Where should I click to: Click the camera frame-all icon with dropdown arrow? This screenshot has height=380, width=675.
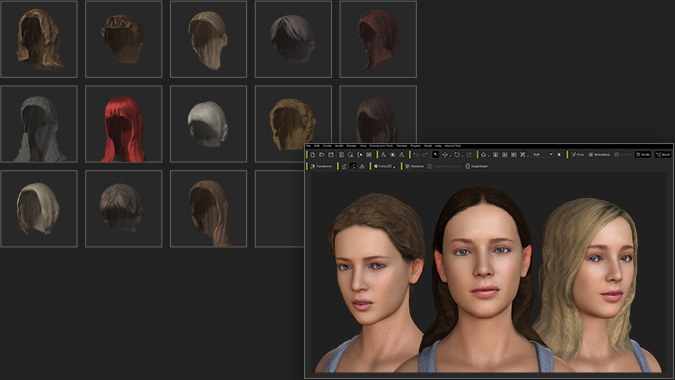coord(523,154)
